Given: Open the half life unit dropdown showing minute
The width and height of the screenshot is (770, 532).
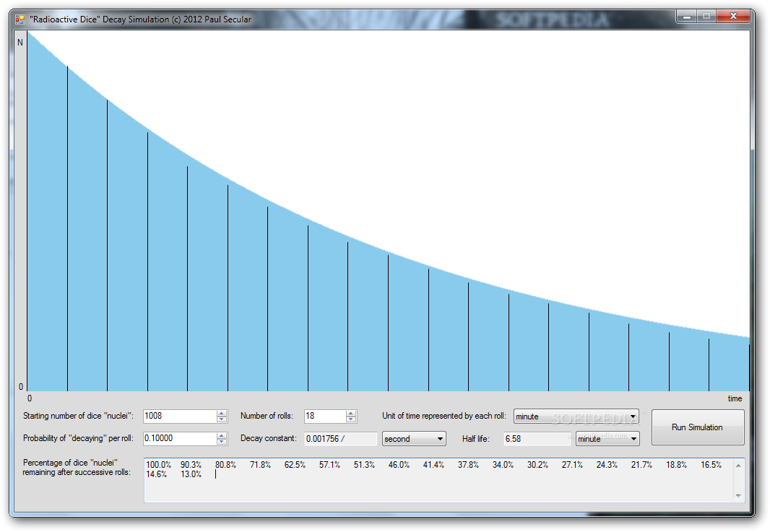Looking at the screenshot, I should pos(607,439).
